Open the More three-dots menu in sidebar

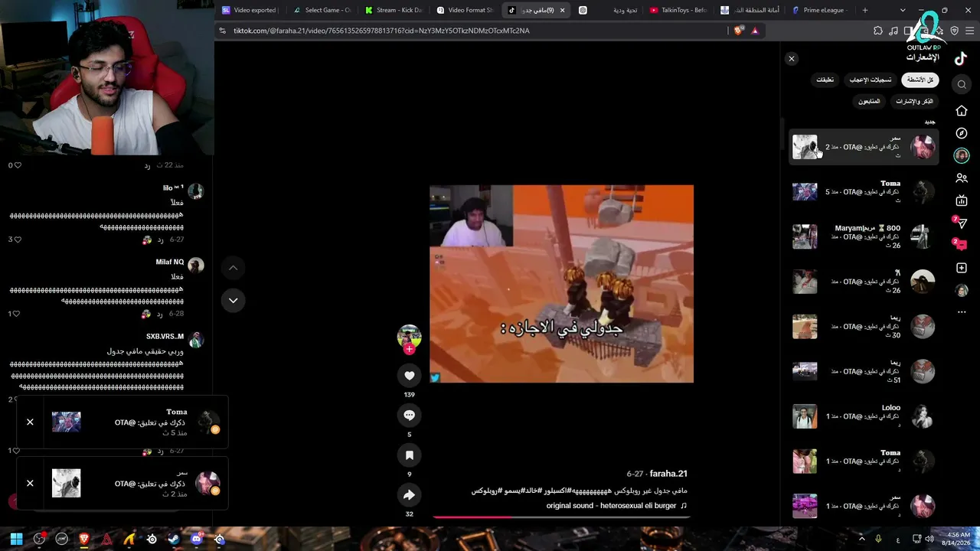coord(962,312)
